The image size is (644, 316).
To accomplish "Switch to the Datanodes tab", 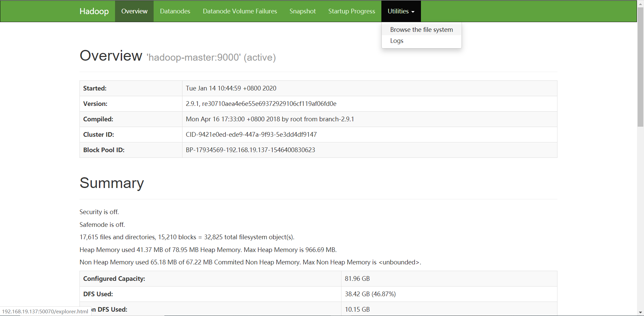I will pyautogui.click(x=175, y=11).
